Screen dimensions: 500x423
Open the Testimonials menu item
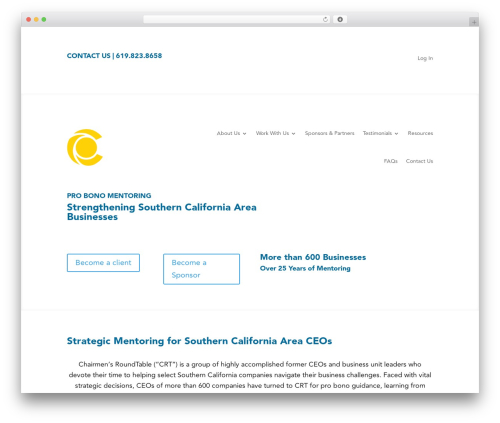click(377, 133)
